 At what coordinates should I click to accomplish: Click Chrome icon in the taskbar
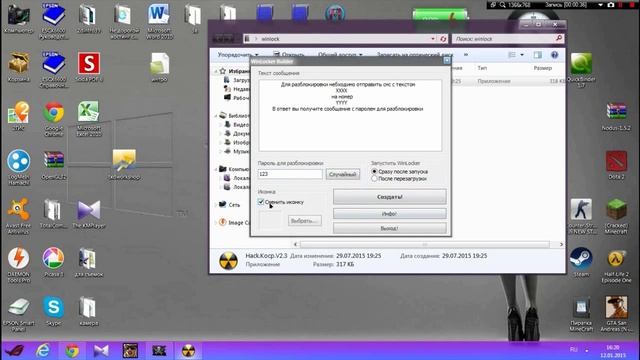tap(72, 351)
